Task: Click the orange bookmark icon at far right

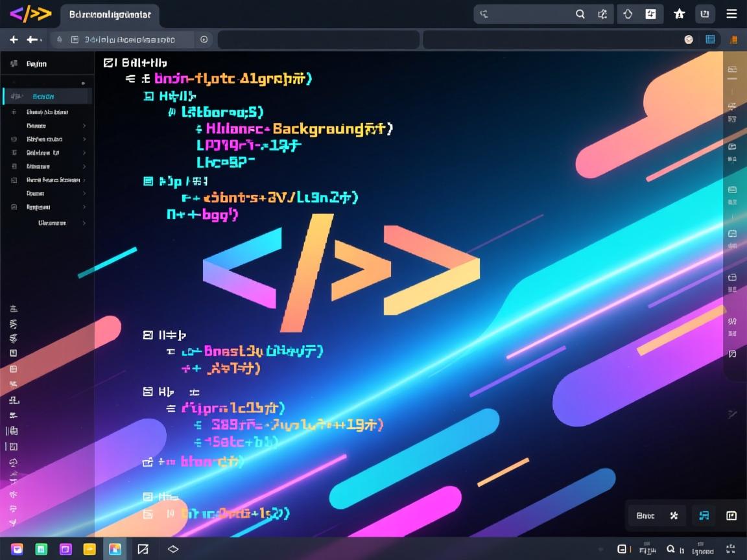Action: [x=733, y=40]
